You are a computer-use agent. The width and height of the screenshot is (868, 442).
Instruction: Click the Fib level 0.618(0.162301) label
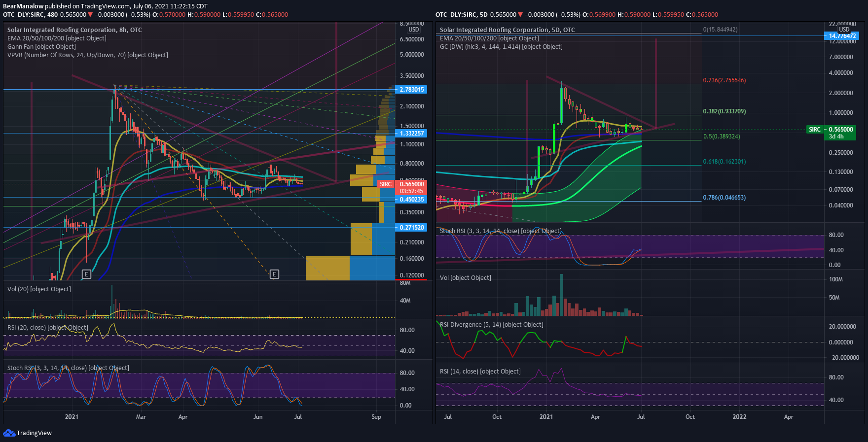click(724, 161)
